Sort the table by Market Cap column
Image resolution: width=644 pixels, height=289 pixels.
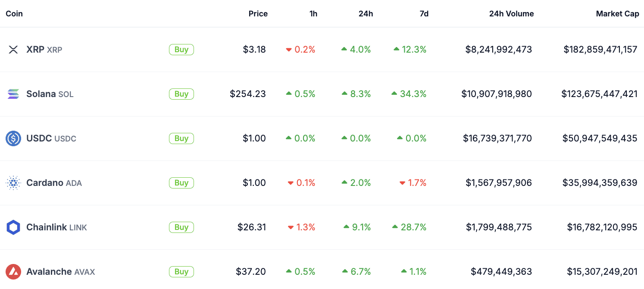tap(617, 13)
